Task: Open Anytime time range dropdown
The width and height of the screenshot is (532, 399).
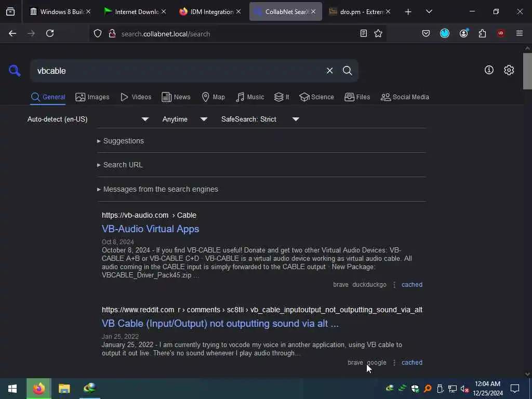Action: (185, 119)
